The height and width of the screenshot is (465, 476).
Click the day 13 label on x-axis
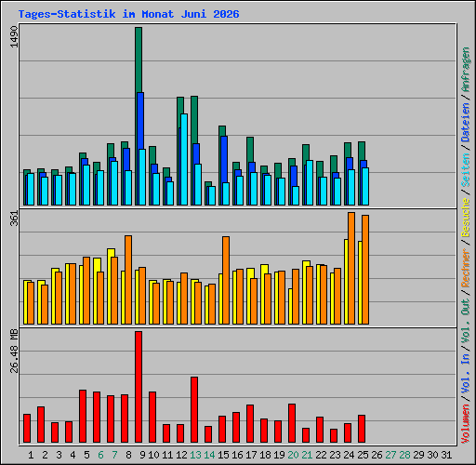click(195, 455)
